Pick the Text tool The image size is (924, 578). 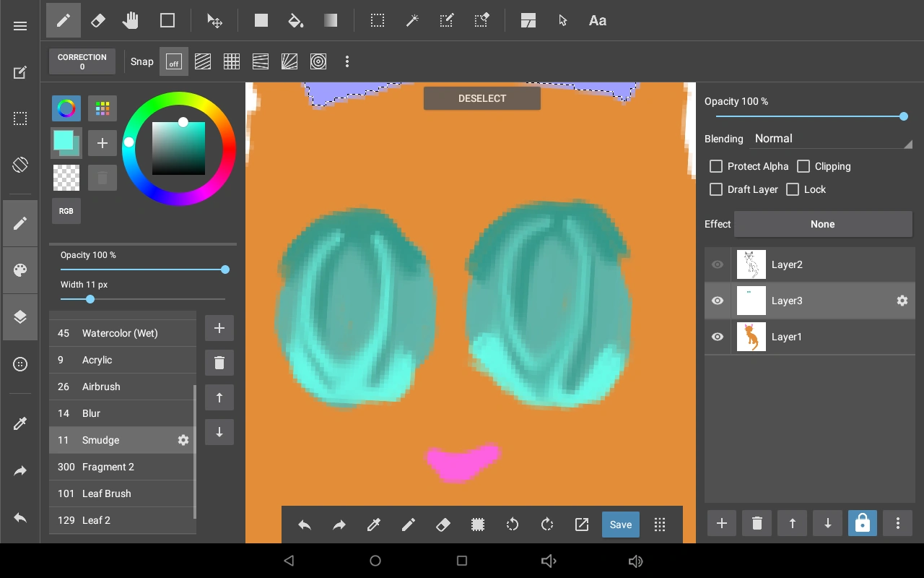[597, 21]
